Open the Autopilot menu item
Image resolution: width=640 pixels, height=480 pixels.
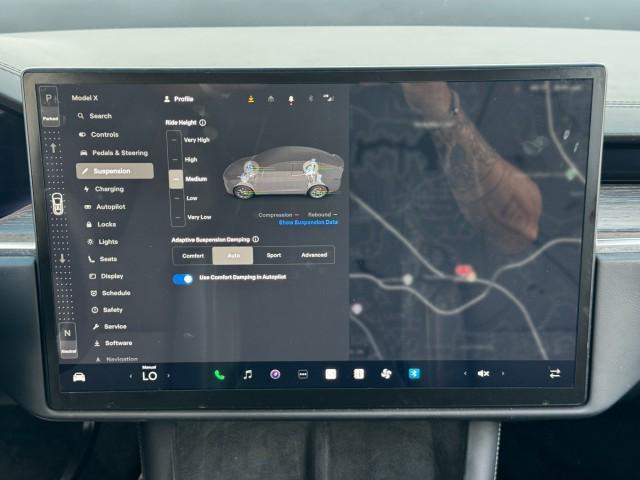(110, 206)
